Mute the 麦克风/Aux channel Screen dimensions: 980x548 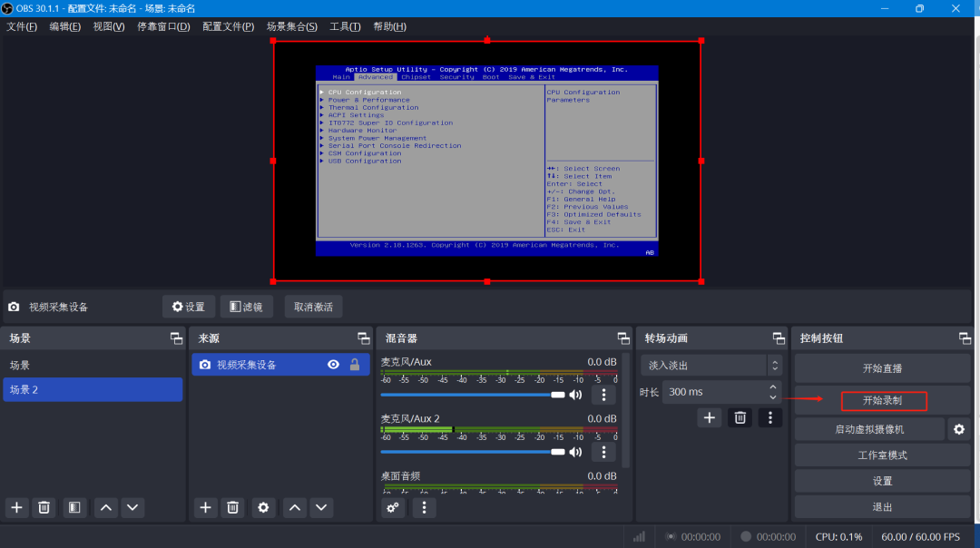(x=575, y=395)
